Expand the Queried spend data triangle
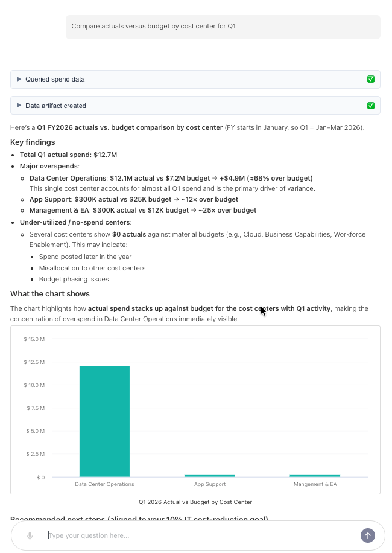Screen dimensions: 392x553 (x=19, y=79)
